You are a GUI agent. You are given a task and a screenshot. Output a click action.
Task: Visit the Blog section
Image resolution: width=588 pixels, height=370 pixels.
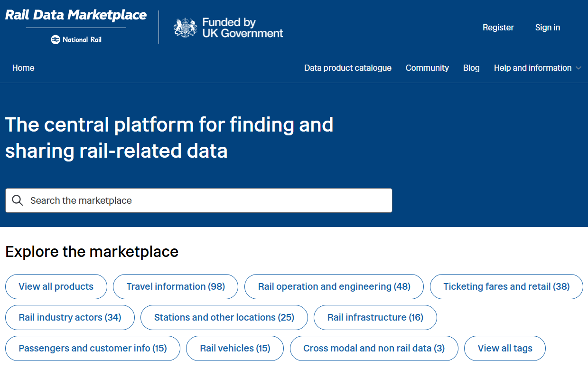click(x=471, y=68)
